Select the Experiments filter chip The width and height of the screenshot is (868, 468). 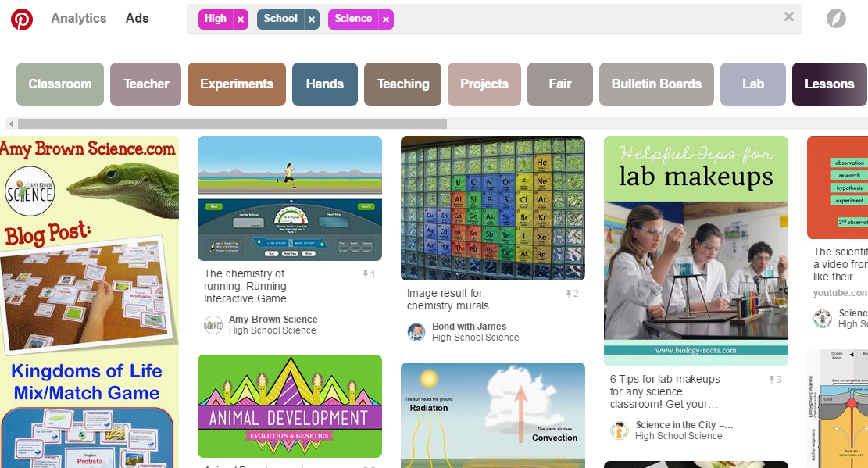[x=237, y=84]
